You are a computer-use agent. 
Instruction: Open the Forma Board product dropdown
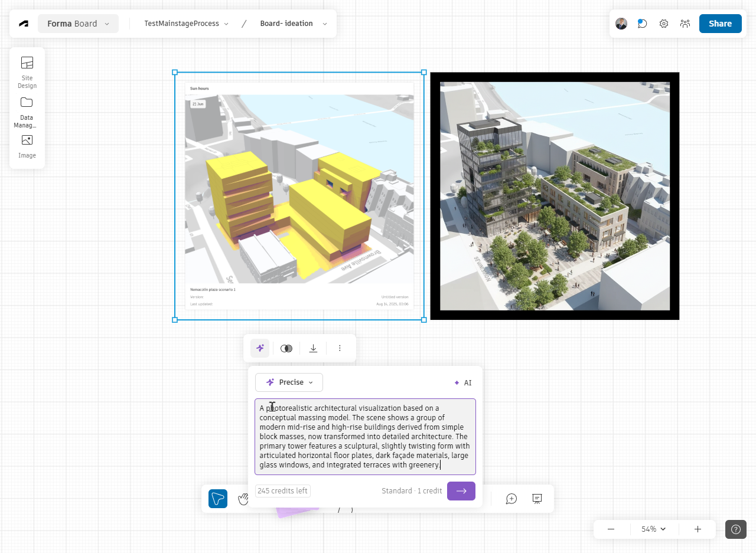pyautogui.click(x=79, y=24)
